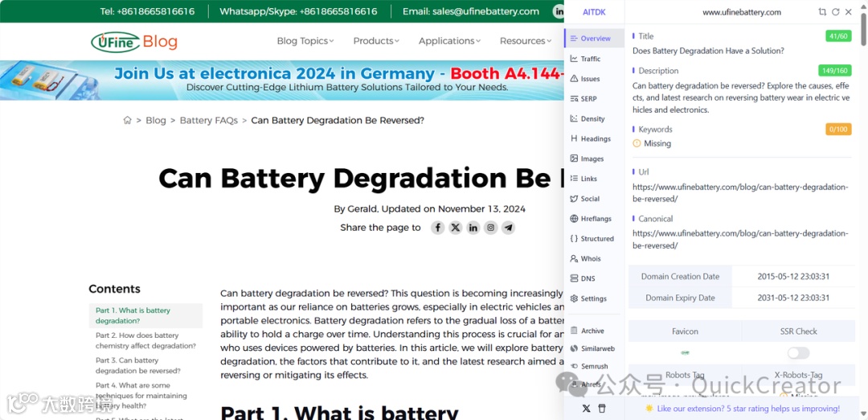
Task: Share the page on X
Action: (456, 227)
